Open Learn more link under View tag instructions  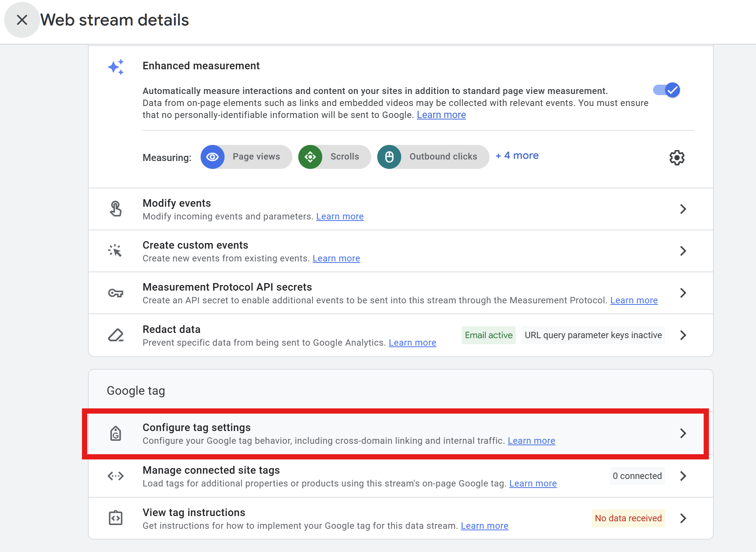point(484,526)
